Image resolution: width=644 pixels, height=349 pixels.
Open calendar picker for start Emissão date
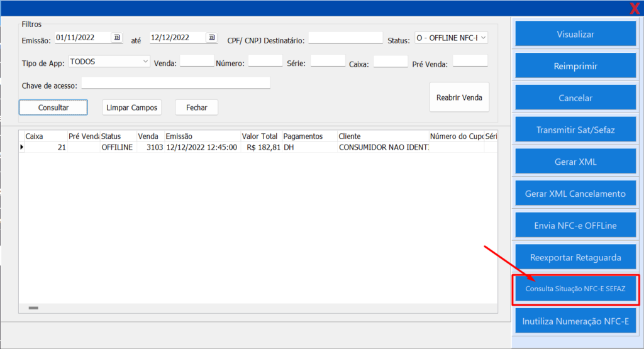click(x=117, y=38)
